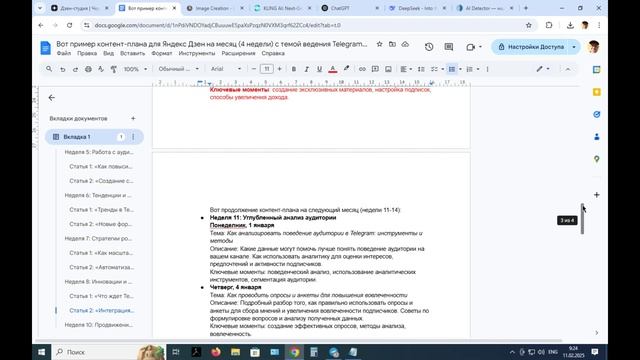Print the document
Viewport: 640px width, 360px height.
click(88, 69)
